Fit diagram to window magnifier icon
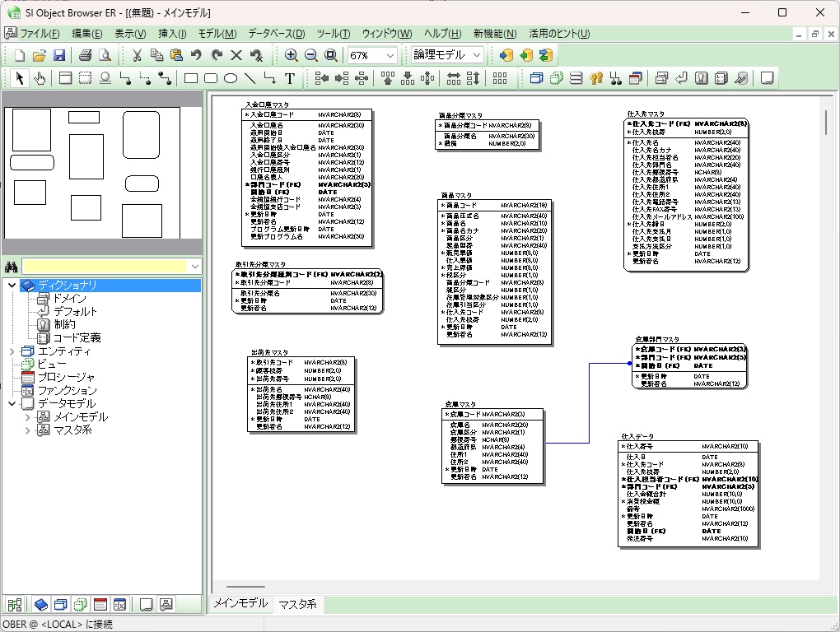The height and width of the screenshot is (632, 840). click(331, 55)
